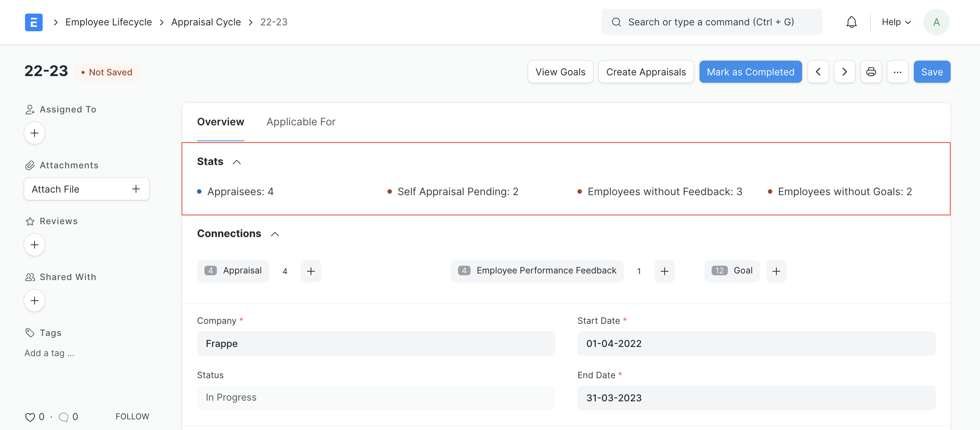The width and height of the screenshot is (980, 430).
Task: Go to next document arrow
Action: click(844, 72)
